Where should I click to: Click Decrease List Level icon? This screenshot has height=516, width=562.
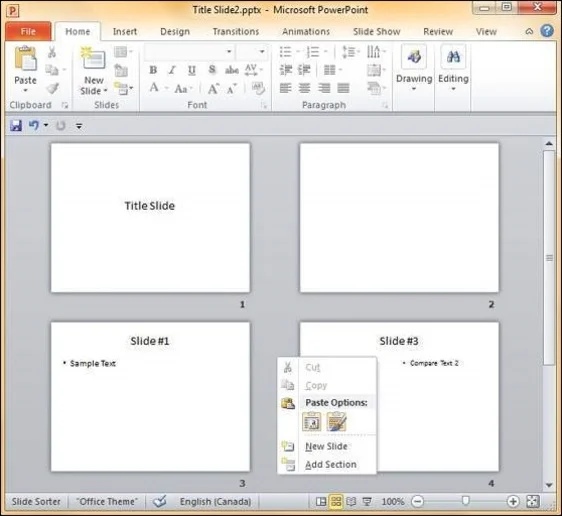pyautogui.click(x=286, y=70)
